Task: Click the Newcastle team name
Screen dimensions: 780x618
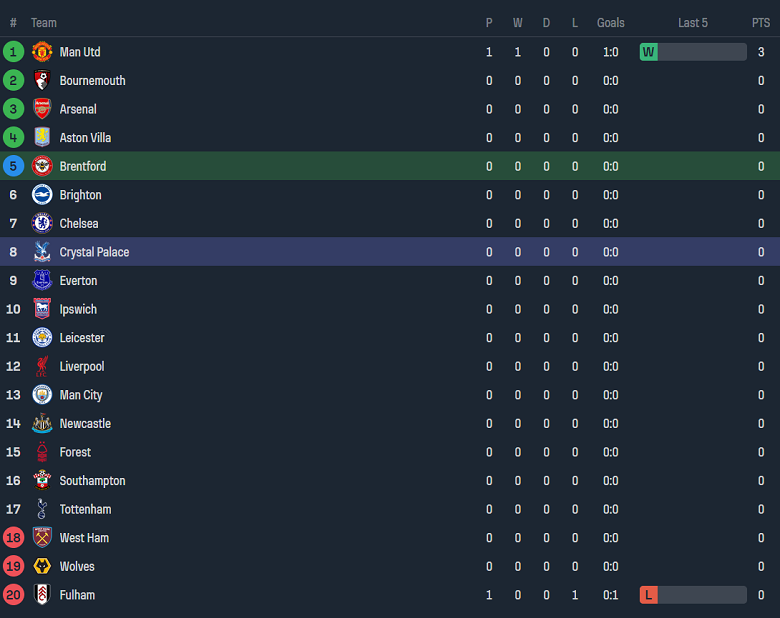Action: (85, 424)
